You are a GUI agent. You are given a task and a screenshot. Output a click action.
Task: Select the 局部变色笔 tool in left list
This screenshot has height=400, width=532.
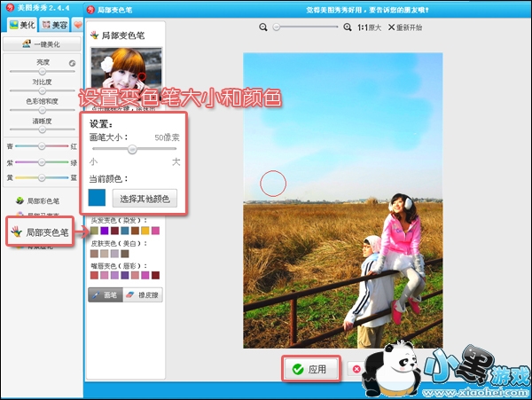click(40, 232)
